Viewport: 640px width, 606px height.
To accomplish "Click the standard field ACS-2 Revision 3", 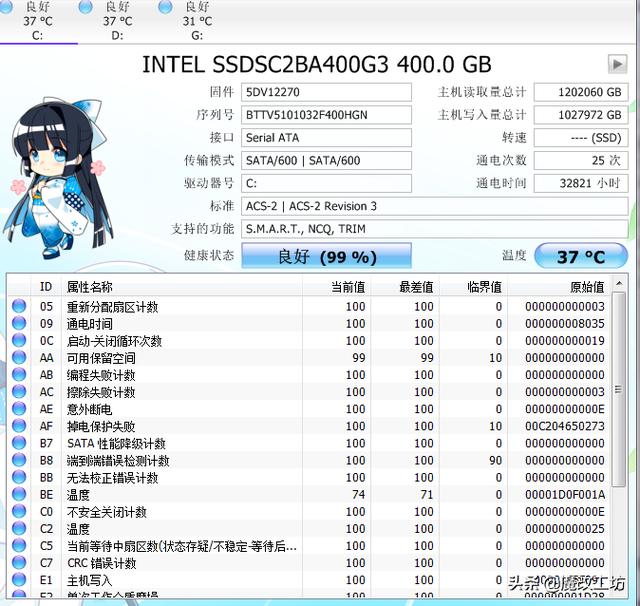I will point(435,206).
